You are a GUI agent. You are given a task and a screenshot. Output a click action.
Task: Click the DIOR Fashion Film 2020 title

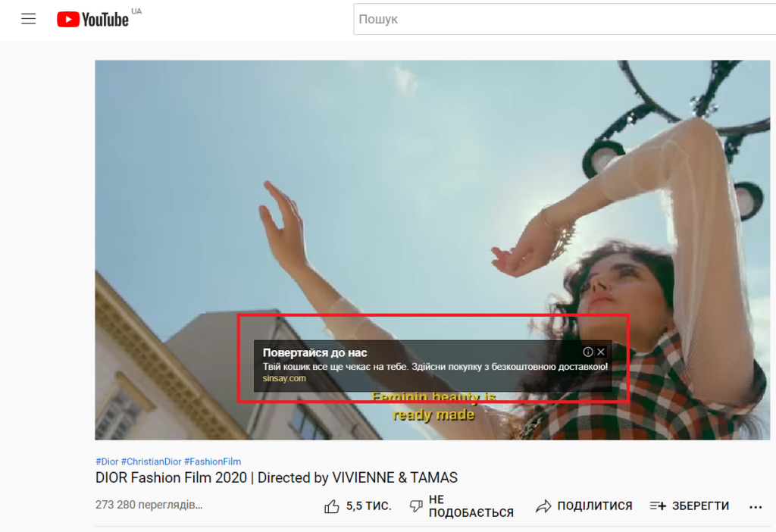coord(276,477)
